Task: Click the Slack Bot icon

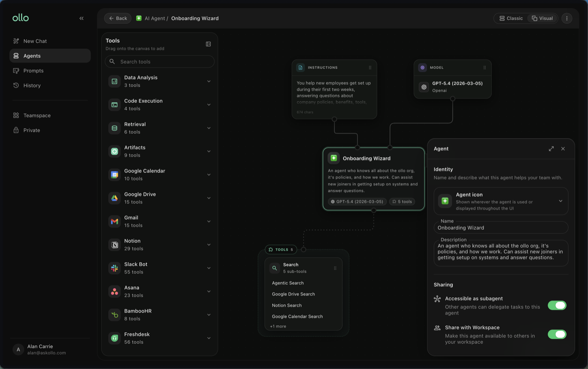Action: [x=115, y=268]
